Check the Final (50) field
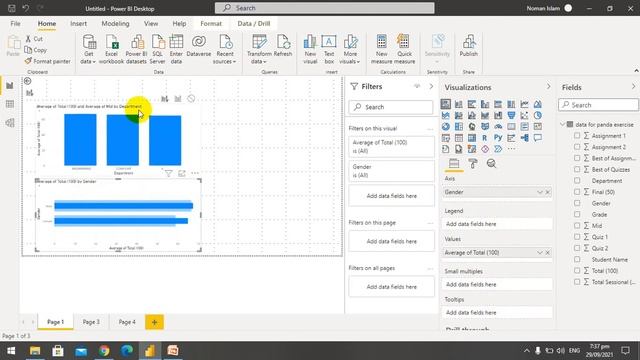 [577, 191]
